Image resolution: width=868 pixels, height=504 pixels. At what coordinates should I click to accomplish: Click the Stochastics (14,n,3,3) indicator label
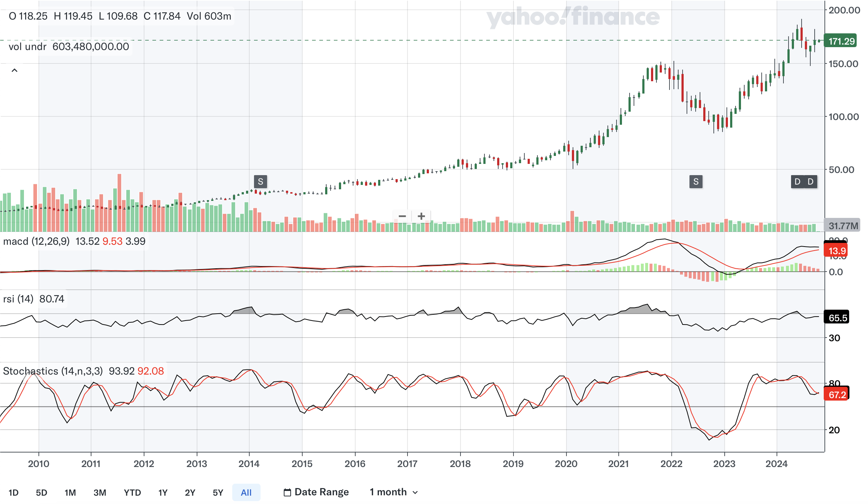coord(53,371)
